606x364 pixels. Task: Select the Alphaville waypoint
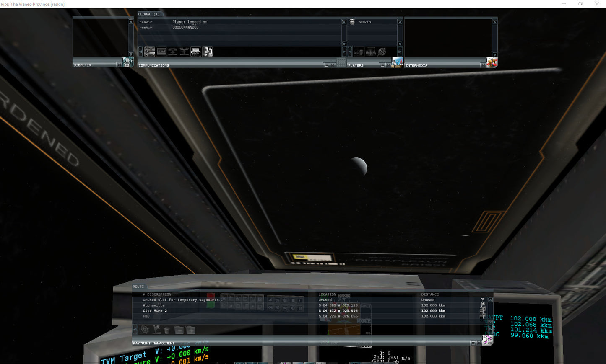tap(154, 305)
